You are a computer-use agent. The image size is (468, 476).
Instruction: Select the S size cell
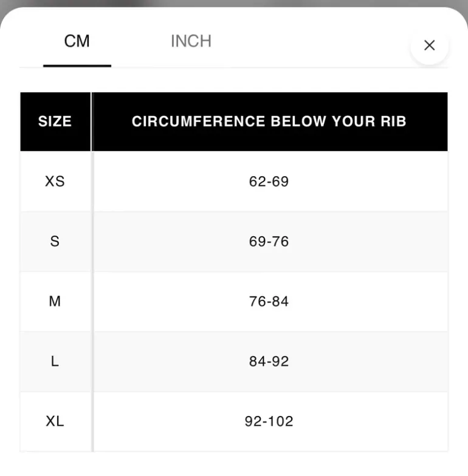pyautogui.click(x=55, y=242)
